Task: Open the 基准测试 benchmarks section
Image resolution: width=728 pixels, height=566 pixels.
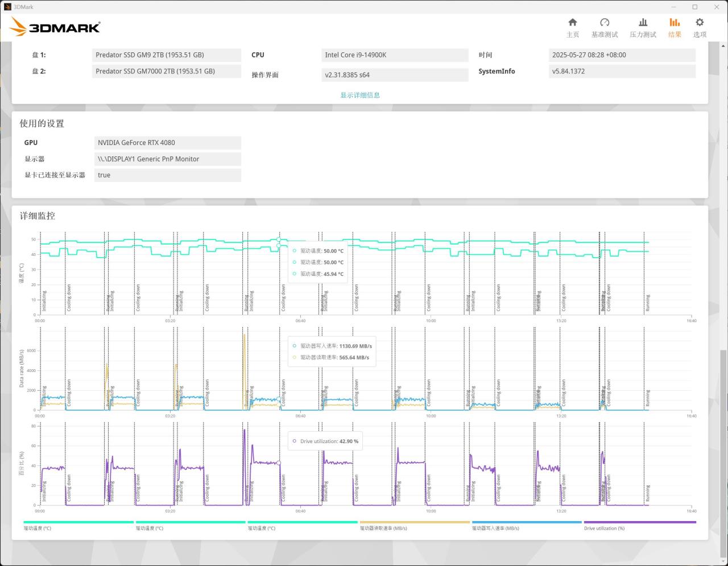Action: coord(605,27)
